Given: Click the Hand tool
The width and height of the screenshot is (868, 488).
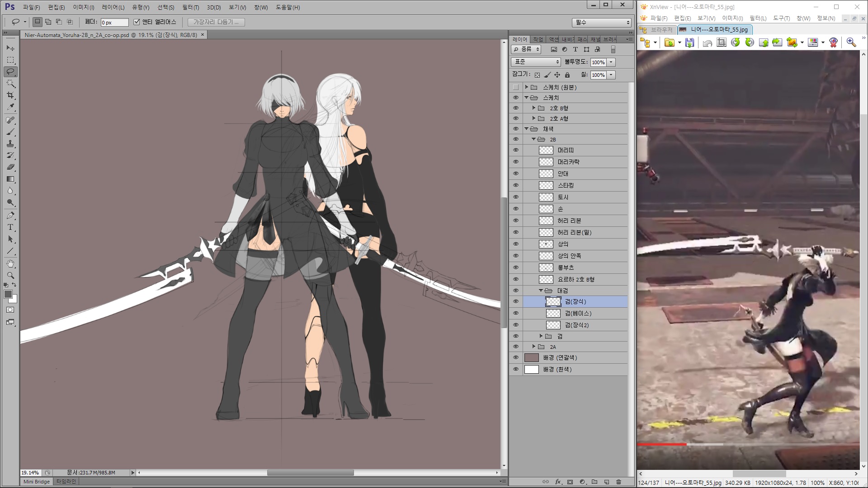Looking at the screenshot, I should click(10, 263).
